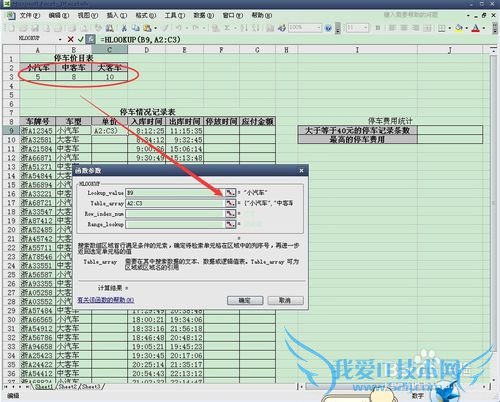Click the 取消 Cancel button in dialog

(285, 300)
